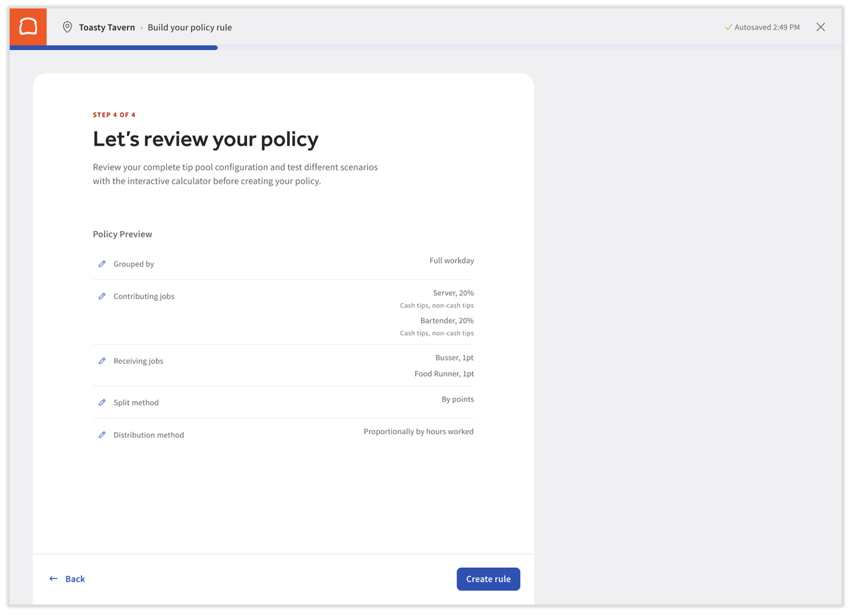Viewport: 853px width, 616px height.
Task: Click the pencil icon for Split method
Action: (102, 402)
